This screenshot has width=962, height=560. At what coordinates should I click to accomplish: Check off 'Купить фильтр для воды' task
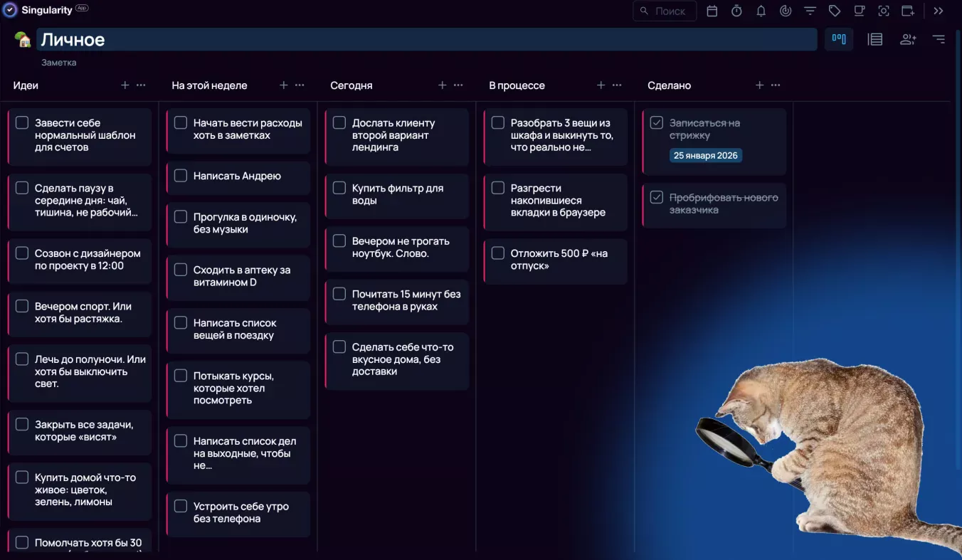[339, 189]
